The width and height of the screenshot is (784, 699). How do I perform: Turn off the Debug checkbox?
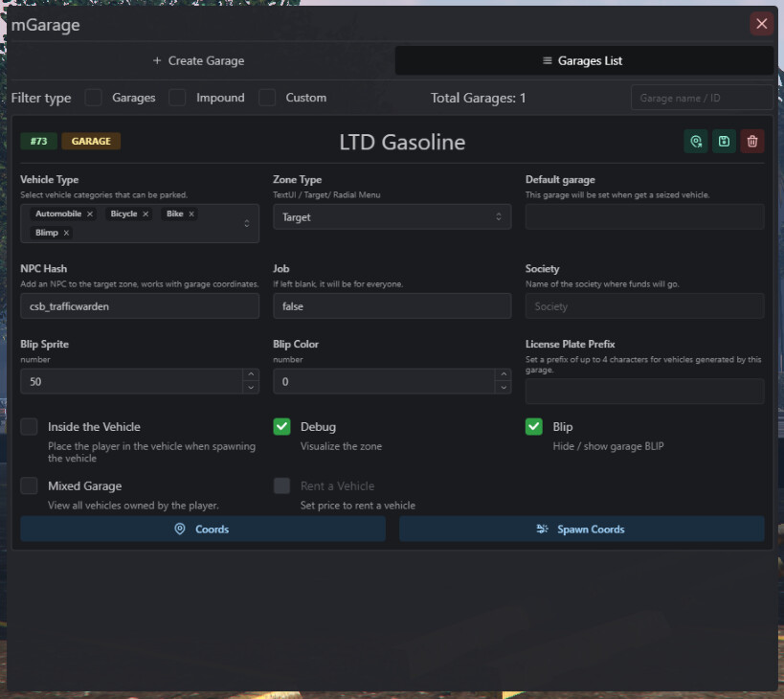(x=281, y=427)
